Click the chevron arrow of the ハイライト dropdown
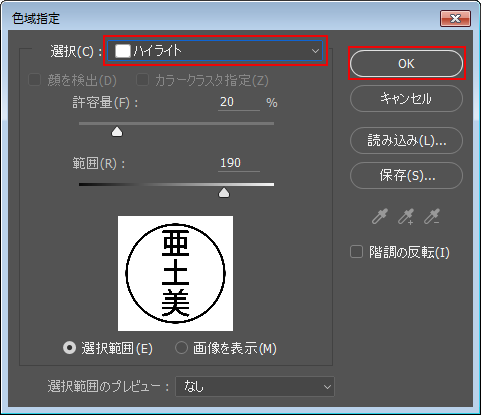 [x=315, y=51]
